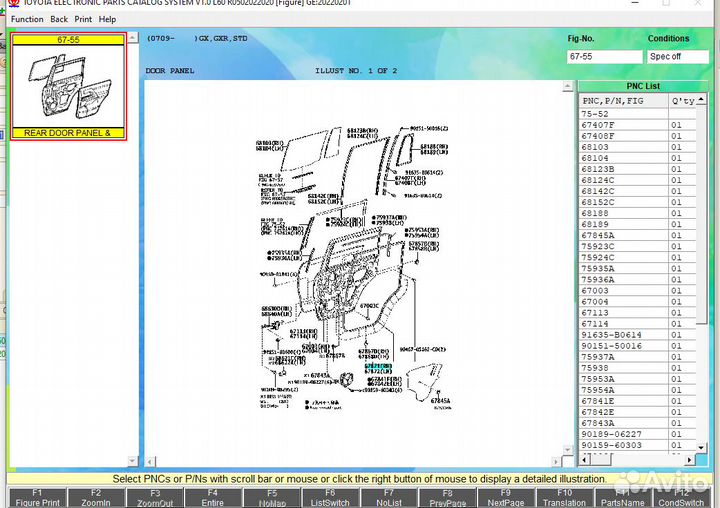Click the F7 NoList button
The image size is (720, 508).
click(388, 497)
